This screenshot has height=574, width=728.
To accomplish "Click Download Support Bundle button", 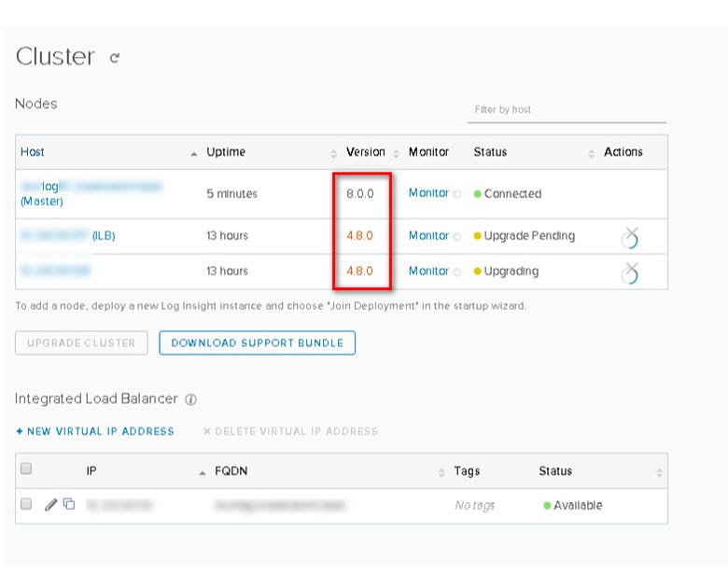I will point(257,343).
